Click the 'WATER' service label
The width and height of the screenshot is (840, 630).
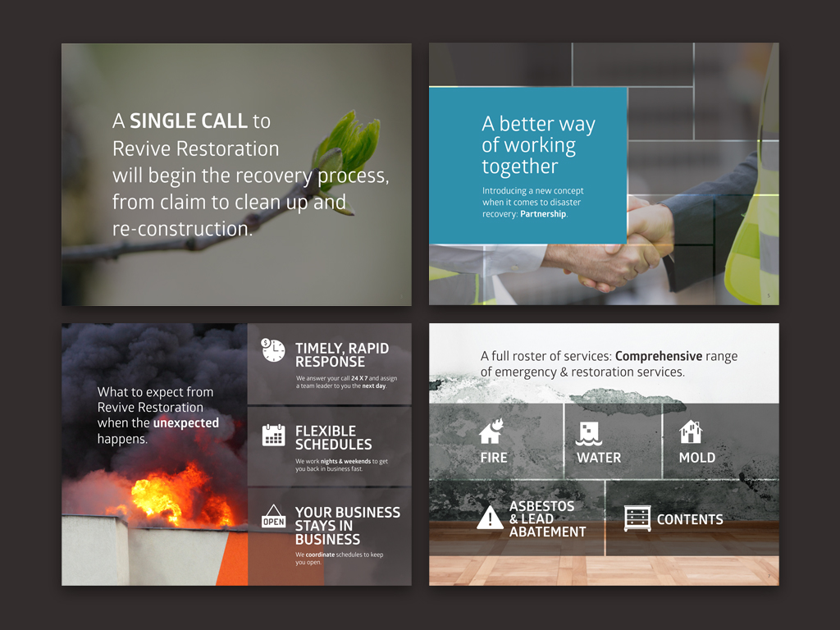pyautogui.click(x=599, y=458)
